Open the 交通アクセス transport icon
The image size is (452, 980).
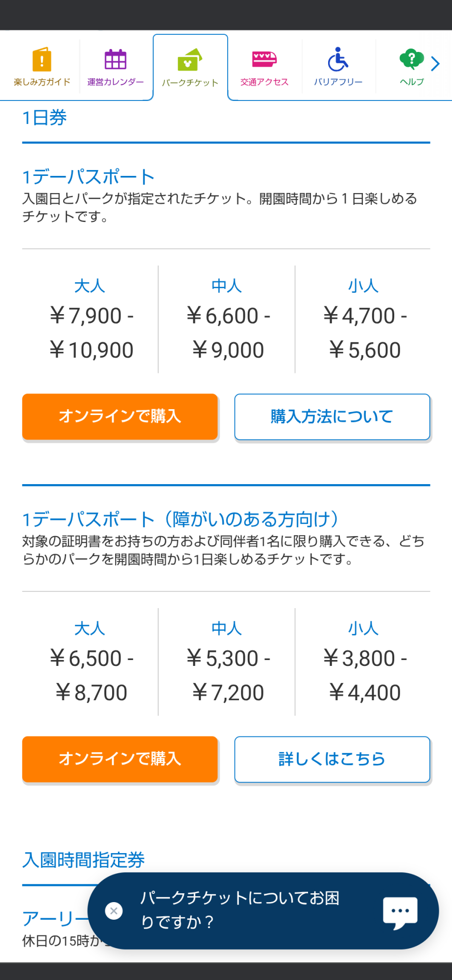(x=264, y=59)
